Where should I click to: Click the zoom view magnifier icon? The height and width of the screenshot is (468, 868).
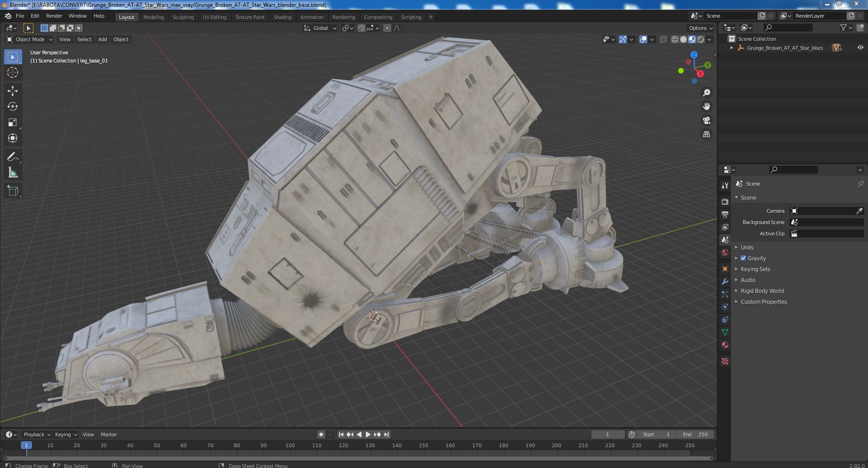coord(706,93)
